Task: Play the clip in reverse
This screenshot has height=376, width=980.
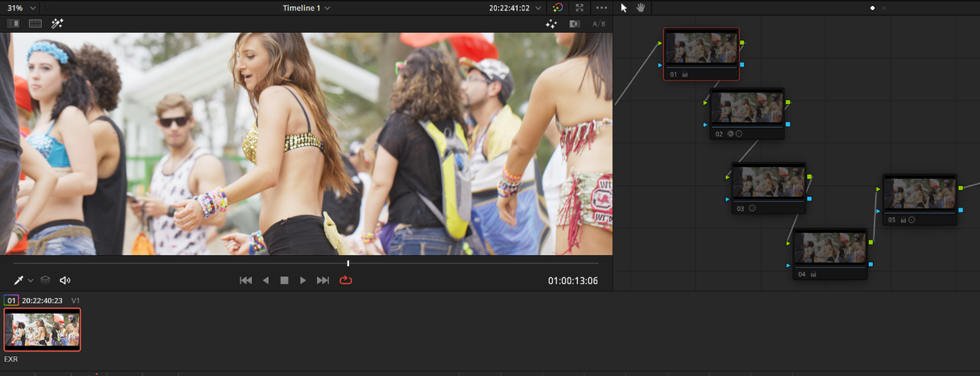Action: click(266, 280)
